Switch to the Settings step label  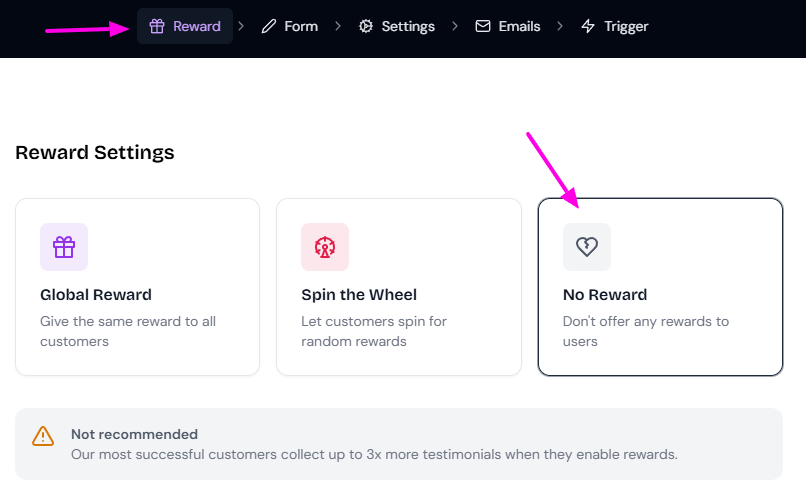coord(408,26)
